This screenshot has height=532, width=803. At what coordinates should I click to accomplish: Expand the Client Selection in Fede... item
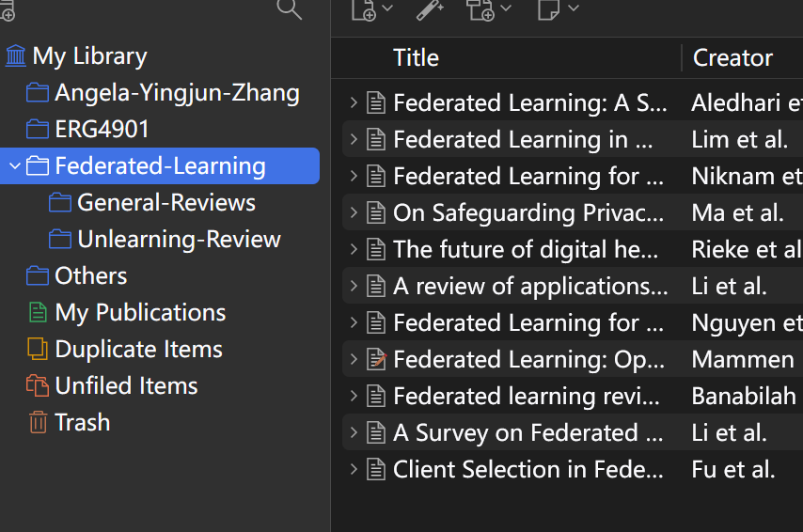pyautogui.click(x=354, y=469)
